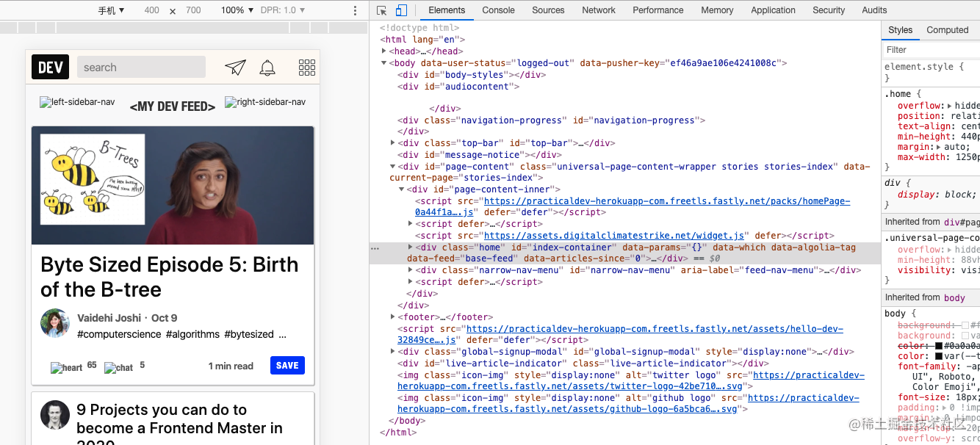Image resolution: width=980 pixels, height=445 pixels.
Task: Collapse the page-content div node
Action: pyautogui.click(x=393, y=167)
